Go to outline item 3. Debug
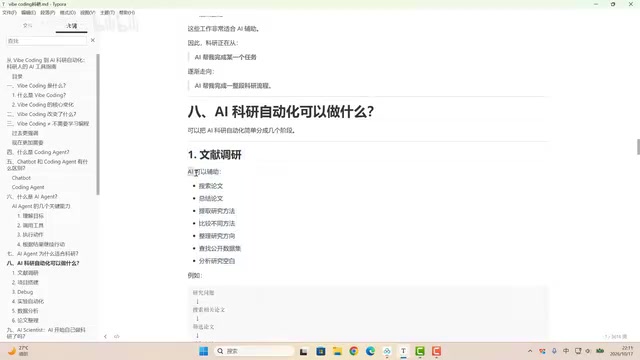640x360 pixels. [x=22, y=292]
